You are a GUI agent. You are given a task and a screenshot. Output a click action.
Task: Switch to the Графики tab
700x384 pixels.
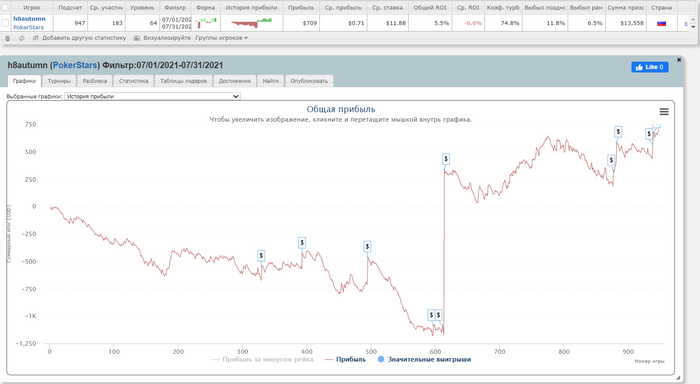coord(25,81)
